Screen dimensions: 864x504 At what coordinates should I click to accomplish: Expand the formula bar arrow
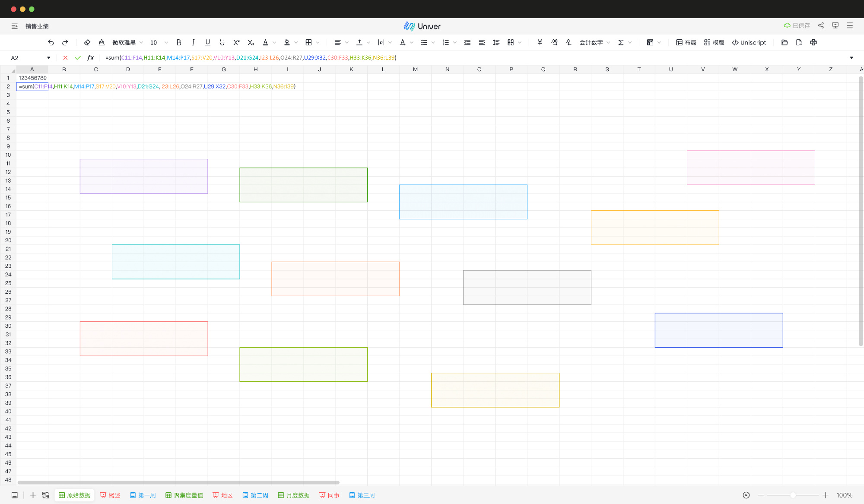[851, 57]
